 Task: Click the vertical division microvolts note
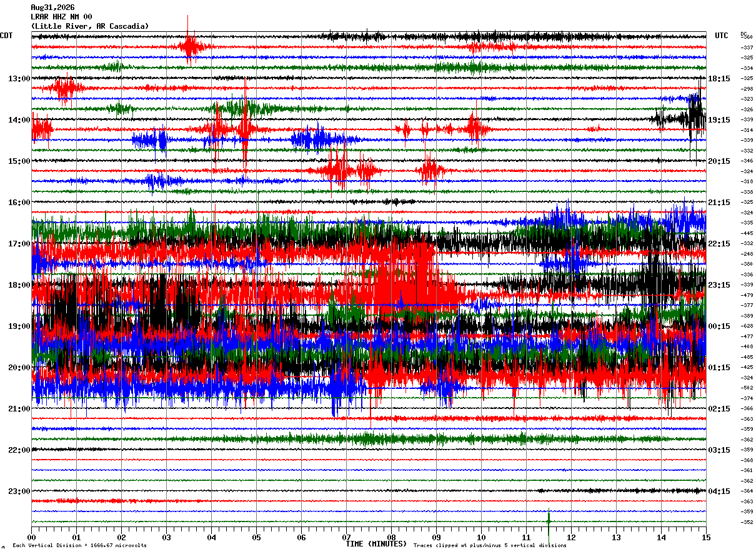(x=79, y=545)
